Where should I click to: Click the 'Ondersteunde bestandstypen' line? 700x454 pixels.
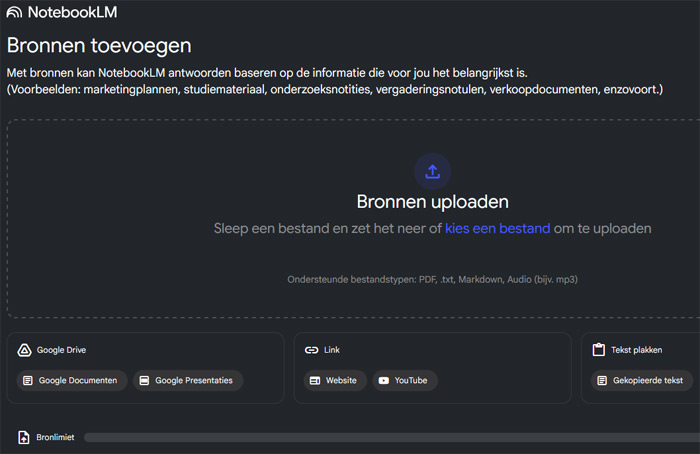coord(432,279)
